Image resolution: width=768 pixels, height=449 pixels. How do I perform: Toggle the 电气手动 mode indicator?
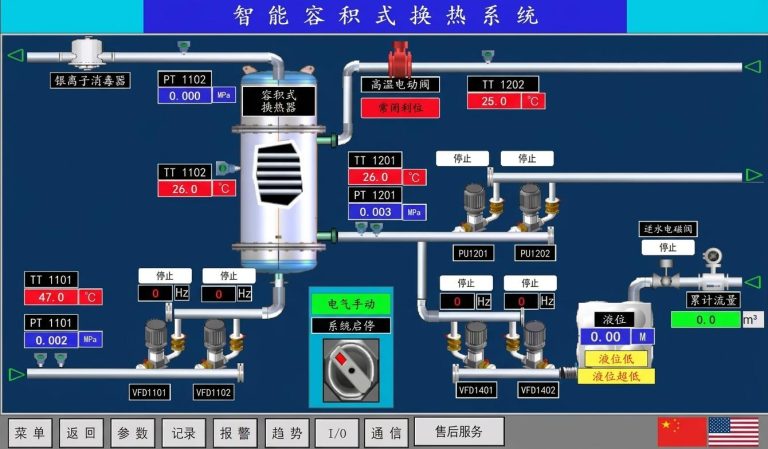pyautogui.click(x=351, y=304)
